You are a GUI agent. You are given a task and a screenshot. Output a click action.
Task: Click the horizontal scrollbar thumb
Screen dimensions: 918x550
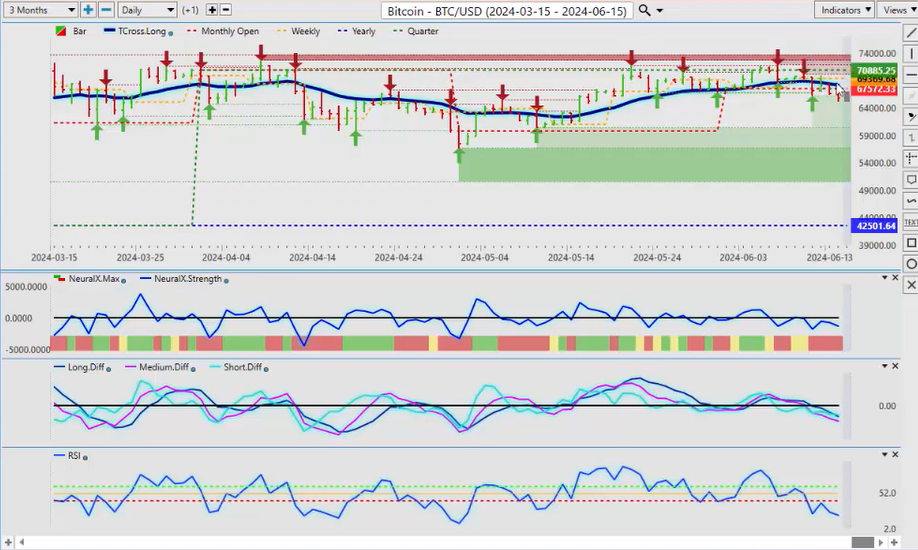(862, 542)
